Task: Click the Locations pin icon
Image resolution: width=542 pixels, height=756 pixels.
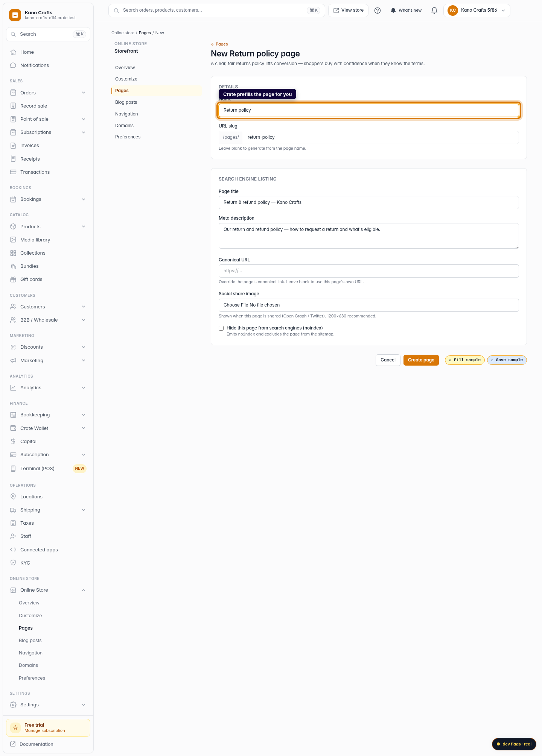Action: [13, 497]
